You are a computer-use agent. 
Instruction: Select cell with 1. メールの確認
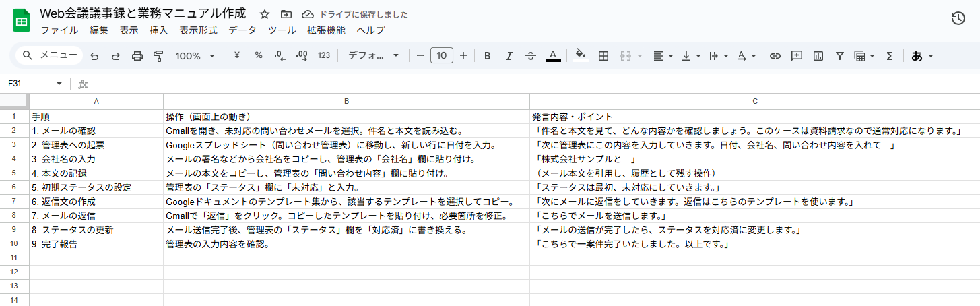(x=96, y=131)
